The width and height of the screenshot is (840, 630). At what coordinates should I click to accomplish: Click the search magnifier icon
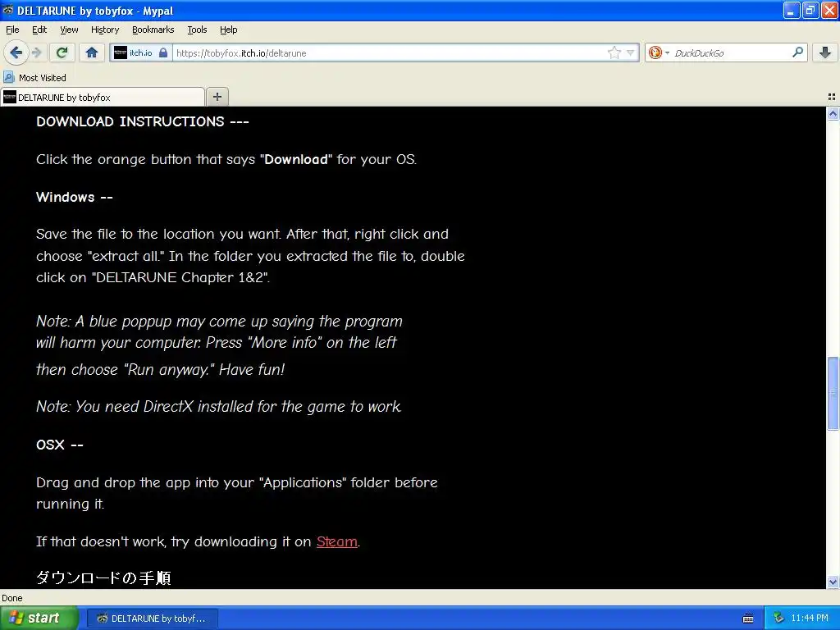pos(797,52)
